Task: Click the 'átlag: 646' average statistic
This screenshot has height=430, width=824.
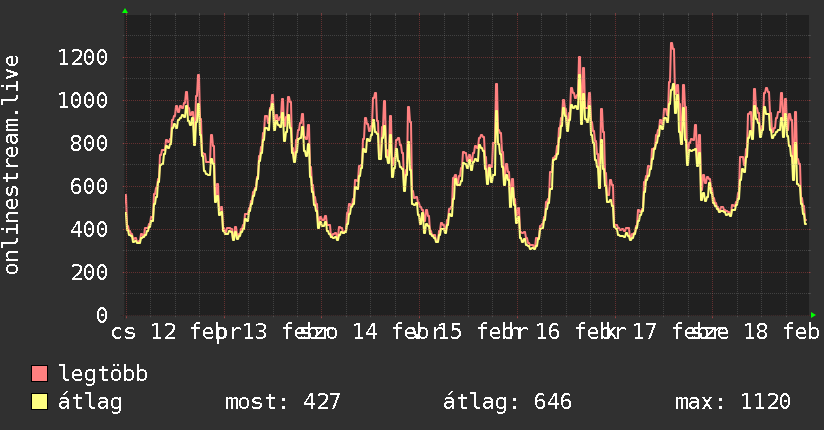Action: [x=507, y=402]
